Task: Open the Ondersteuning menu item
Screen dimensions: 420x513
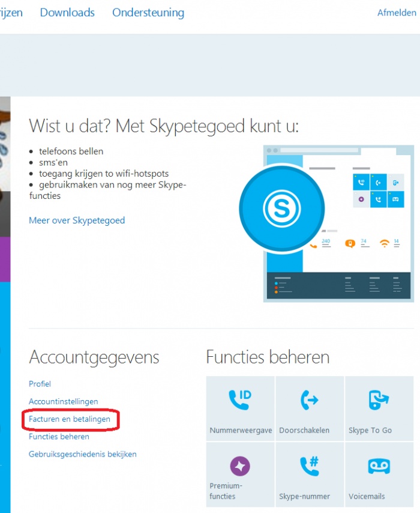Action: pyautogui.click(x=148, y=13)
